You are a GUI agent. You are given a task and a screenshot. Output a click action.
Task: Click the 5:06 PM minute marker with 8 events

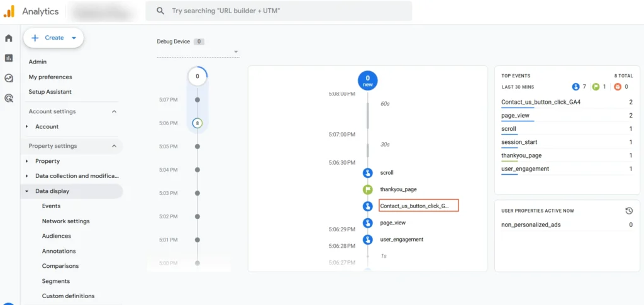[x=197, y=123]
